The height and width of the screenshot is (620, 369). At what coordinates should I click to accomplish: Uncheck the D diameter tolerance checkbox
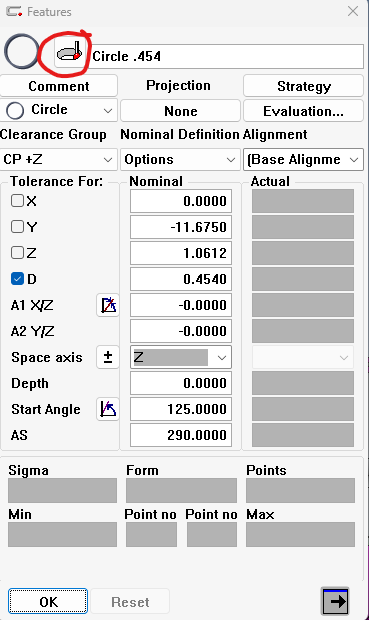click(17, 279)
